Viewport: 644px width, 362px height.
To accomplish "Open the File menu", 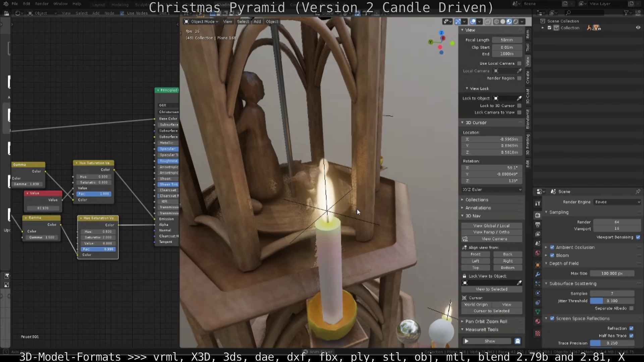I will pos(15,4).
